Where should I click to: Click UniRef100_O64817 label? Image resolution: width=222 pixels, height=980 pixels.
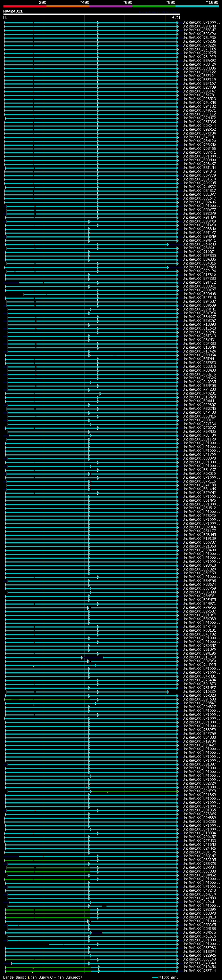tap(199, 191)
